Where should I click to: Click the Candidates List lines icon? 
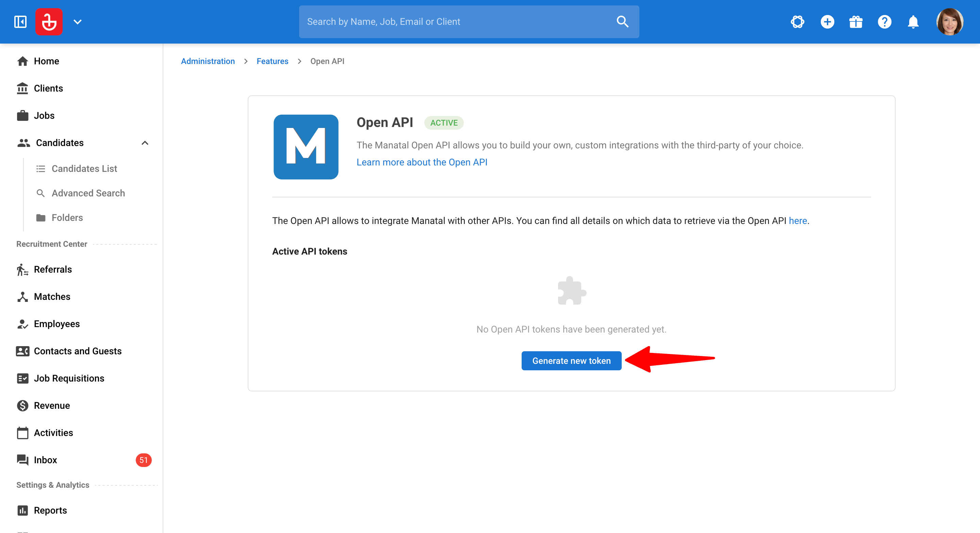click(41, 169)
